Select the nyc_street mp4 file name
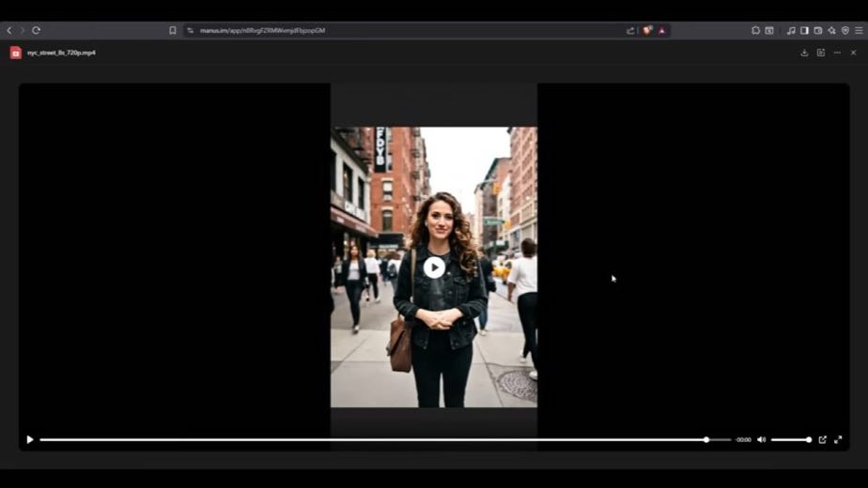This screenshot has height=488, width=868. click(x=61, y=53)
